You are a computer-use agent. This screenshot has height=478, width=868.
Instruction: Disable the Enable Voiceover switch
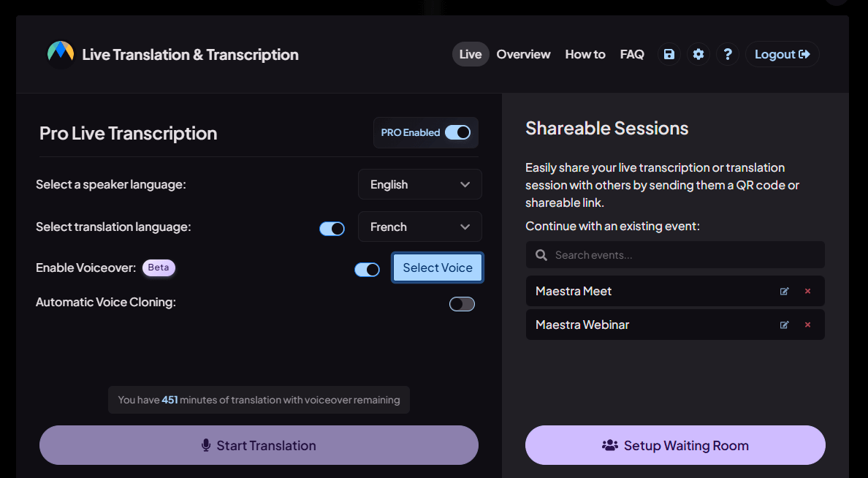[367, 270]
